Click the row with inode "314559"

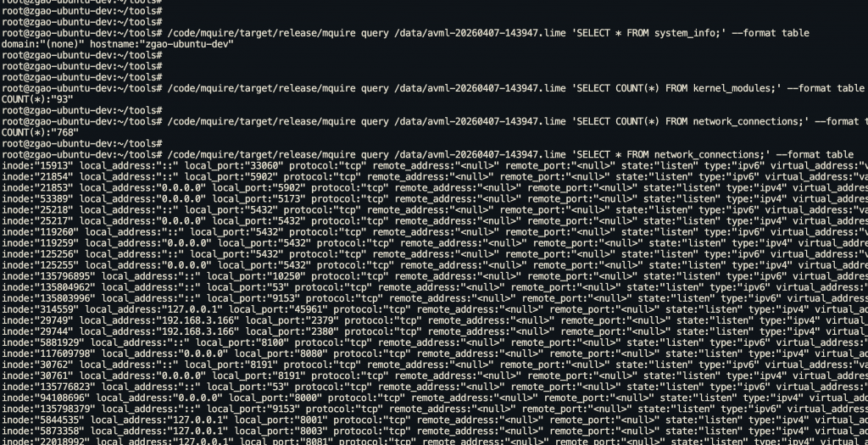coord(434,310)
